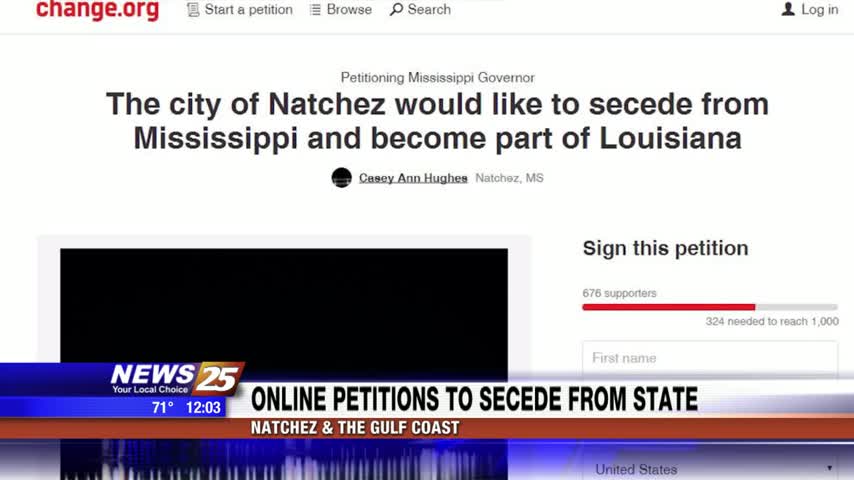Click the 676 supporters count
Screen dimensions: 854x480
coord(619,293)
